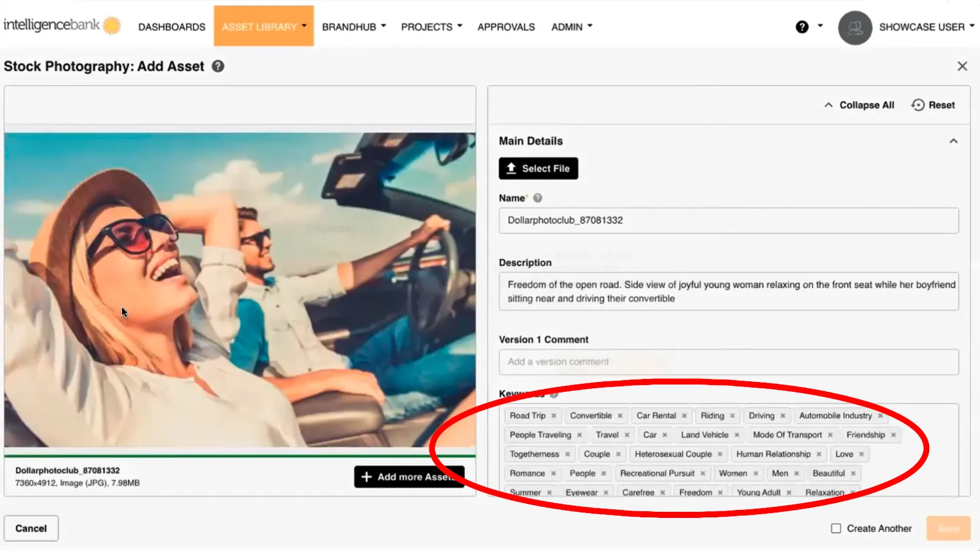This screenshot has width=980, height=551.
Task: Remove the Recreational Pursuit keyword tag
Action: [x=703, y=474]
